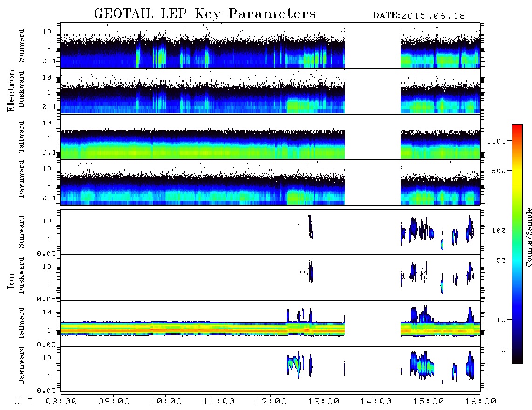Click inside the Electron Tailward spectrogram panel
Viewport: 532px width, 410px height.
tap(270, 137)
